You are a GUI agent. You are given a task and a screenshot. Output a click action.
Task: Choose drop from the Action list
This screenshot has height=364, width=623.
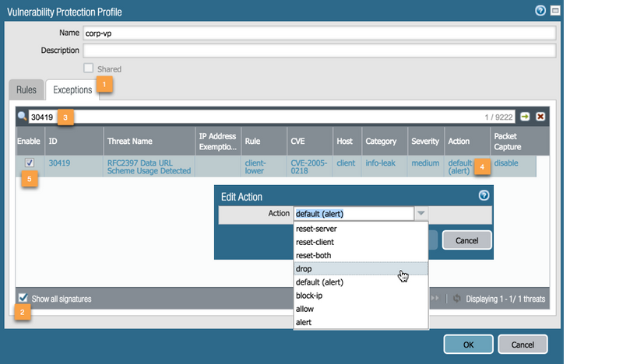[x=304, y=268]
